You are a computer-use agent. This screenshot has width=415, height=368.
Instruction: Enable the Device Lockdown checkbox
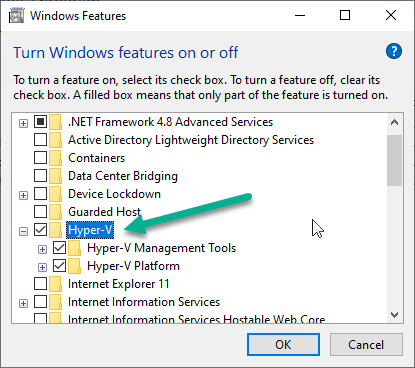pos(40,194)
